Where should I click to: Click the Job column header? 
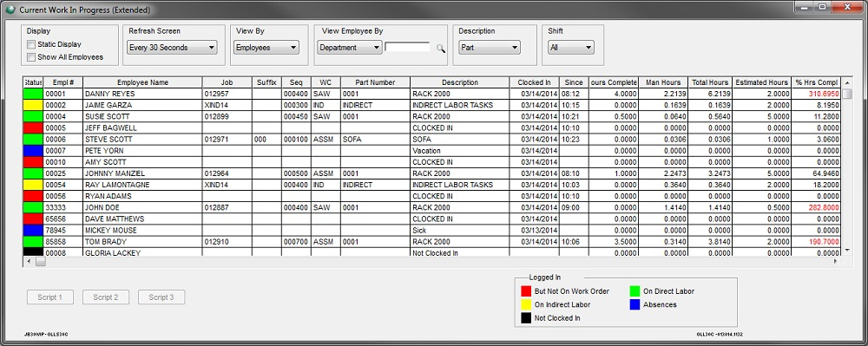click(x=227, y=82)
